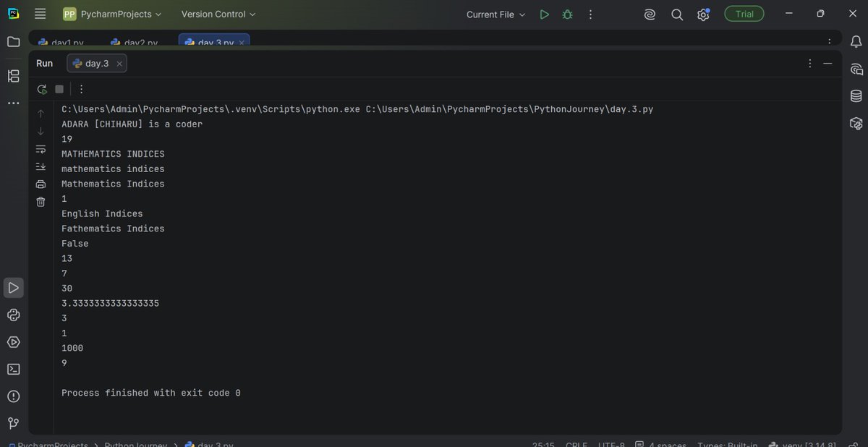Click the Trial license button
Viewport: 868px width, 447px height.
point(744,14)
